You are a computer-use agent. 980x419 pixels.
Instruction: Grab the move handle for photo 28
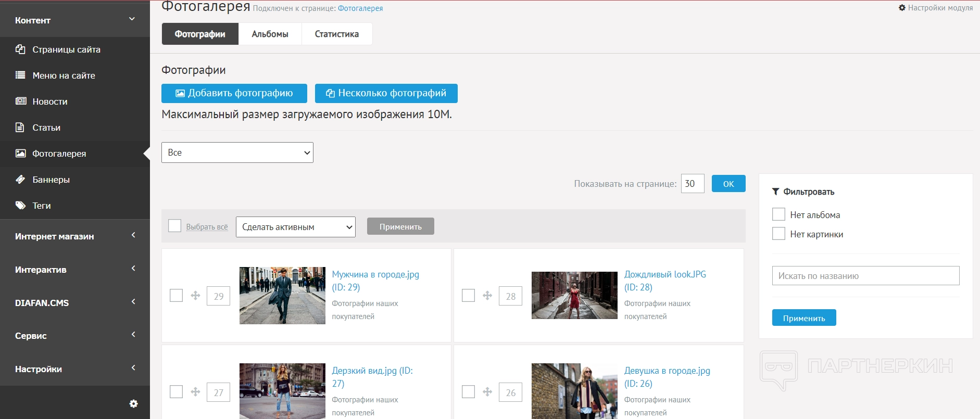[x=487, y=296]
